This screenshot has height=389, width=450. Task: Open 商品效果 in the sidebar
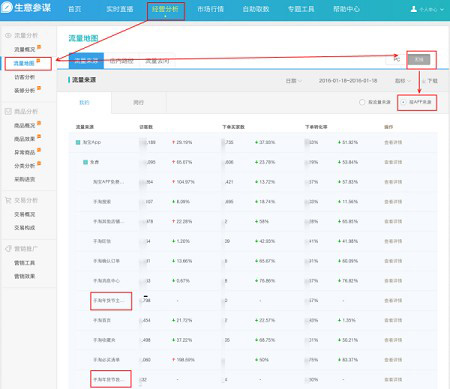click(24, 139)
